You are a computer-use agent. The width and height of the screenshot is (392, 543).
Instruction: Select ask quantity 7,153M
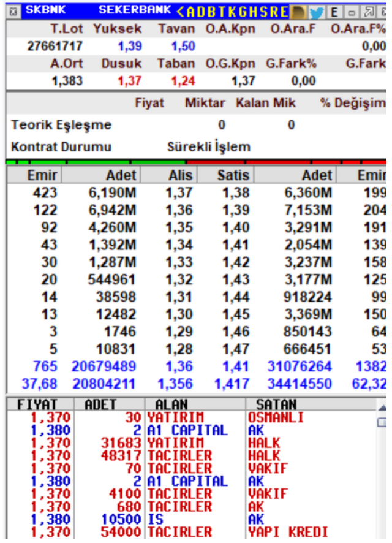308,210
